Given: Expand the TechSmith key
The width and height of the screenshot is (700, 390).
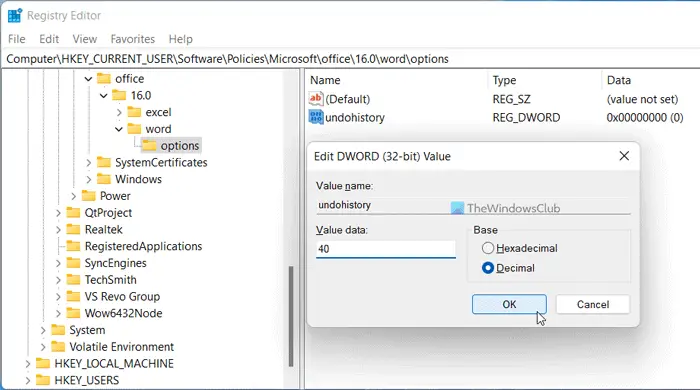Looking at the screenshot, I should (58, 280).
